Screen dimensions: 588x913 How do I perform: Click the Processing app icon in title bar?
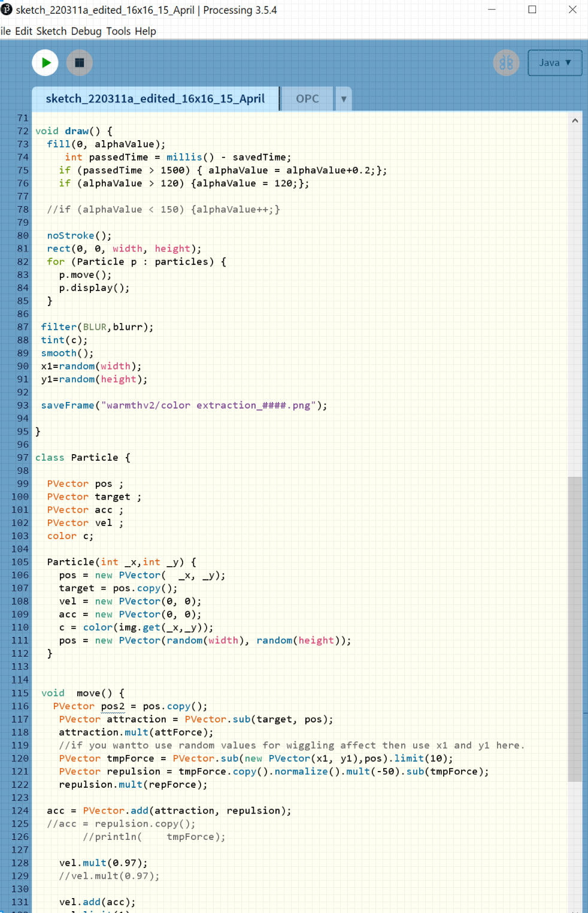(x=7, y=10)
